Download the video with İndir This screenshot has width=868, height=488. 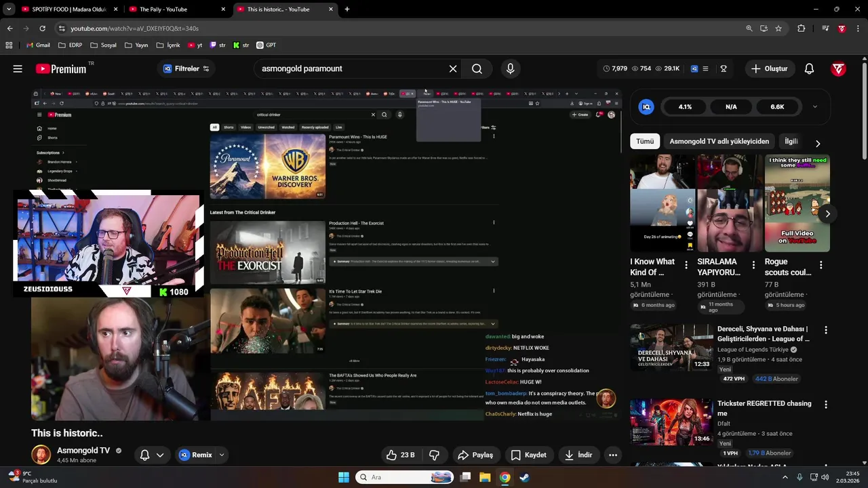click(x=578, y=455)
